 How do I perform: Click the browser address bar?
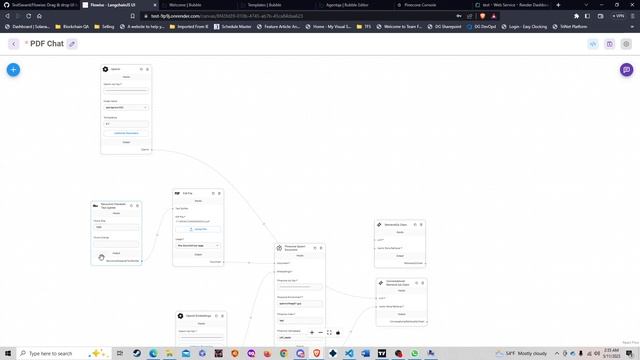tap(302, 16)
